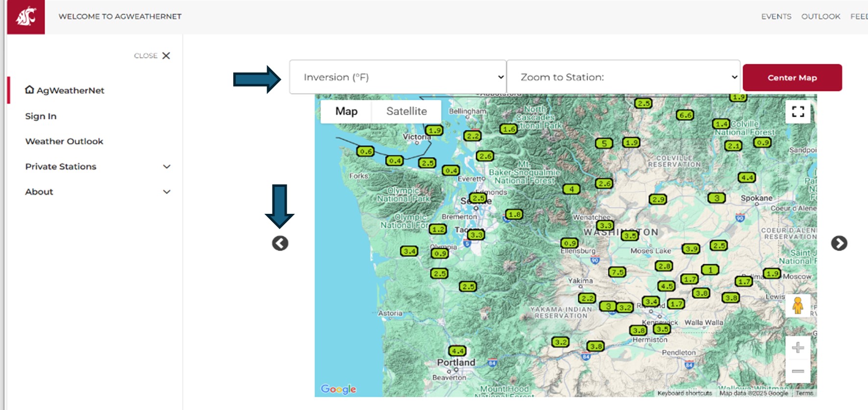
Task: Switch to the Satellite view tab
Action: click(406, 111)
